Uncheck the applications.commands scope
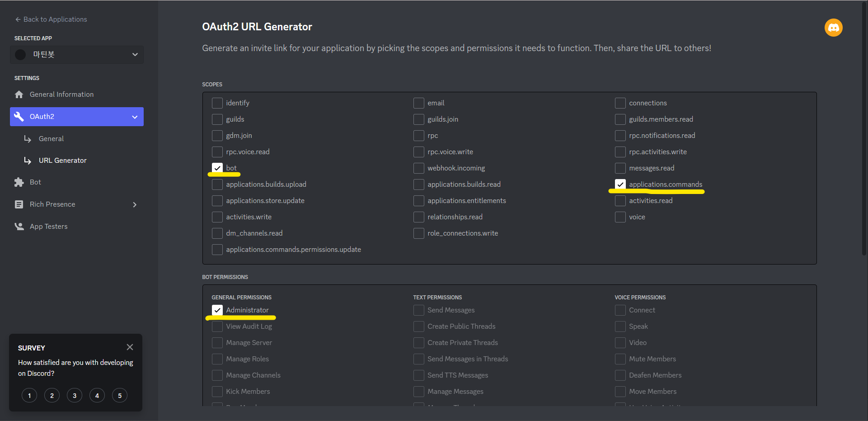The image size is (868, 421). (620, 184)
